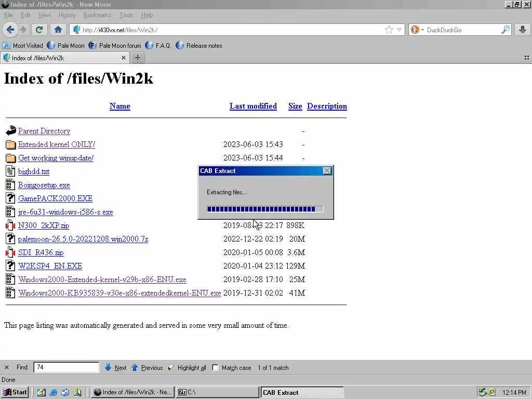This screenshot has height=399, width=532.
Task: Click the search magnifier icon
Action: [x=505, y=30]
